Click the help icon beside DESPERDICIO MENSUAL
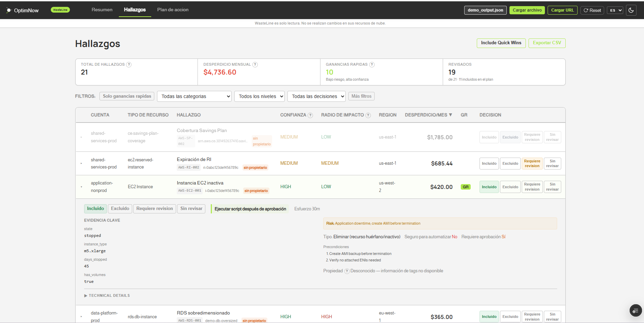Screen dimensions: 644x323 tap(255, 64)
